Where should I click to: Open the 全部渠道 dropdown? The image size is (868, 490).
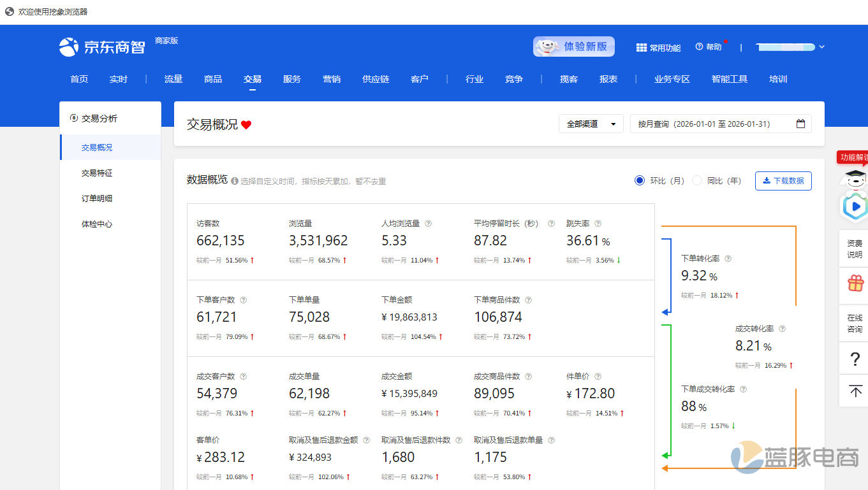point(591,124)
